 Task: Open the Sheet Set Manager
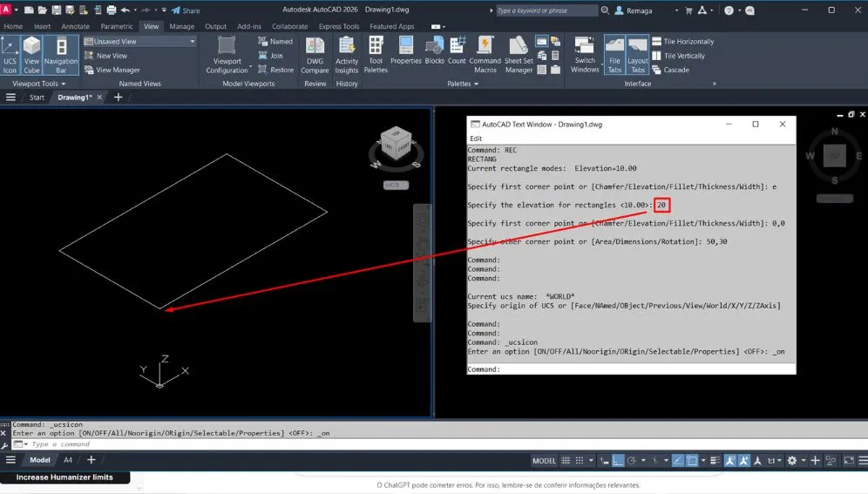(519, 52)
